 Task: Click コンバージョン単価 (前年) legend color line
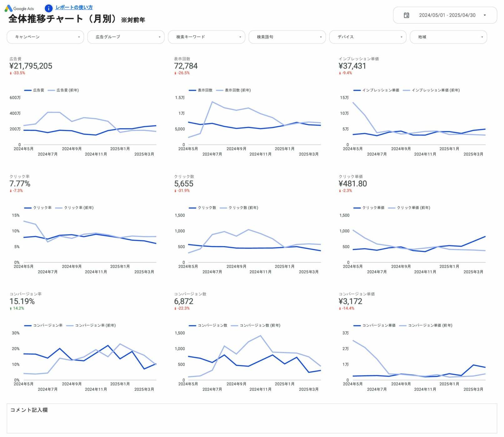pyautogui.click(x=403, y=326)
